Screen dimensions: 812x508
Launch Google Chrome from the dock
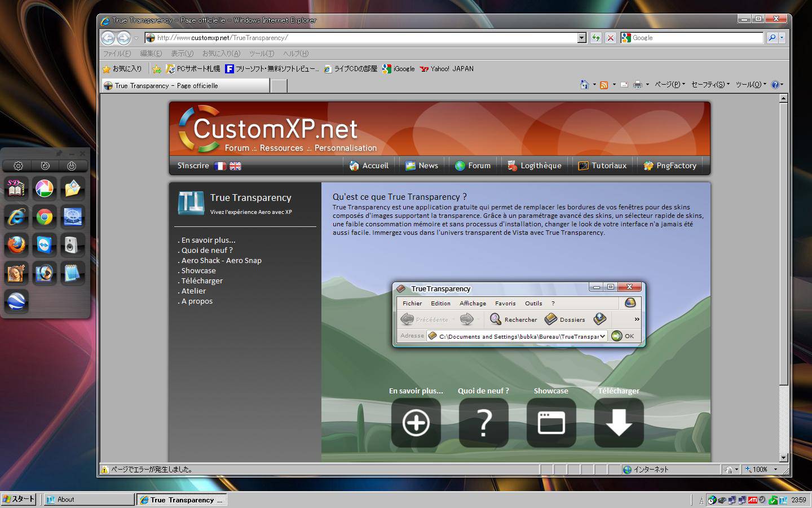[x=44, y=217]
